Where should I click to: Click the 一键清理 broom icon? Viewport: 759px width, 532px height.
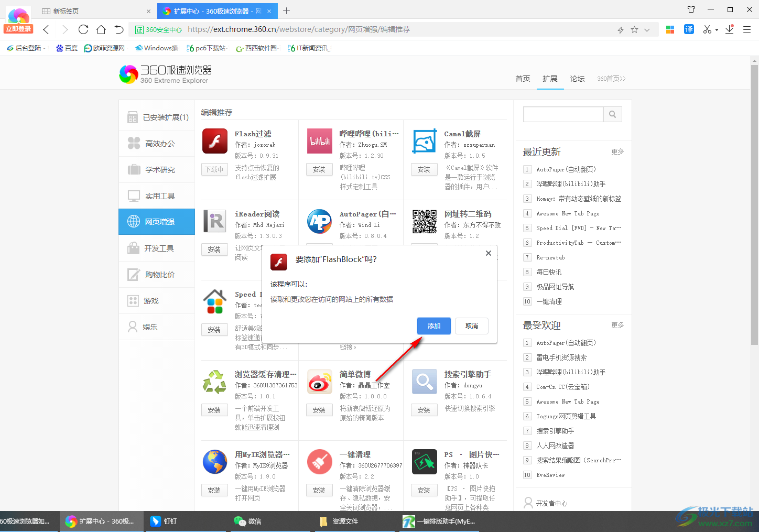(320, 462)
